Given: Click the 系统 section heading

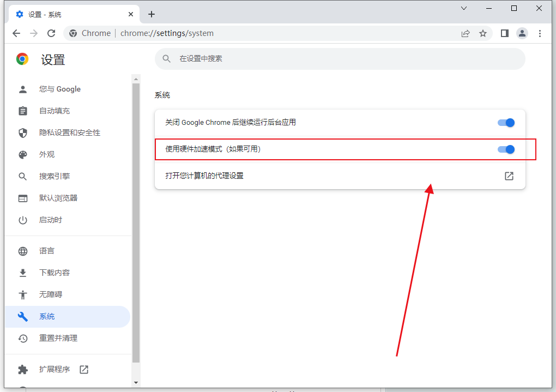Looking at the screenshot, I should 162,95.
